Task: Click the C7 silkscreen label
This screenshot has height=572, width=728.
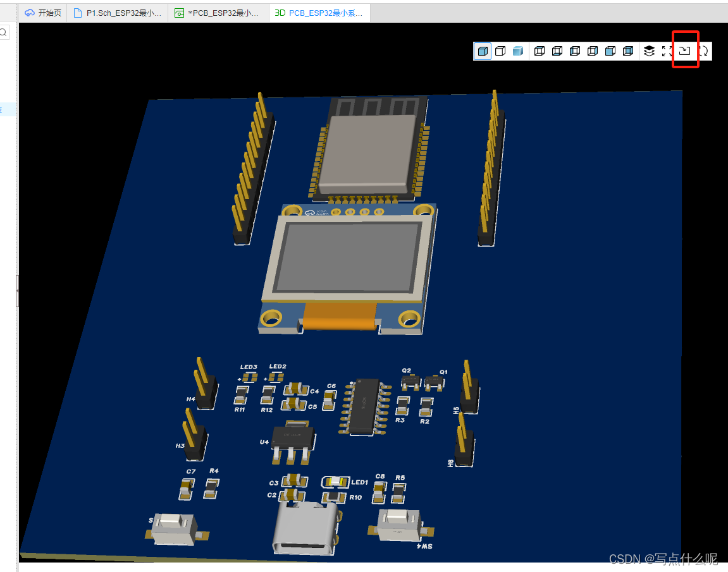Action: pyautogui.click(x=191, y=472)
